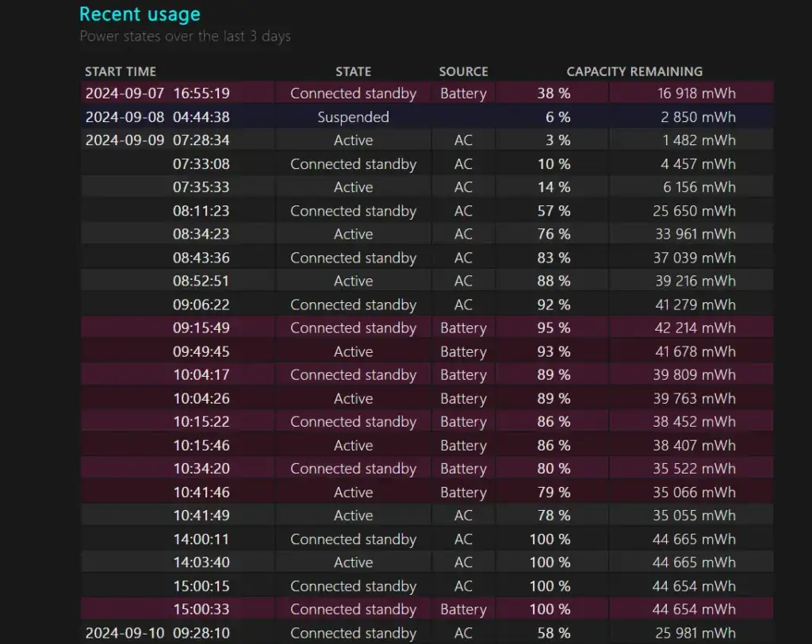Click the 92 % capacity cell

[553, 305]
